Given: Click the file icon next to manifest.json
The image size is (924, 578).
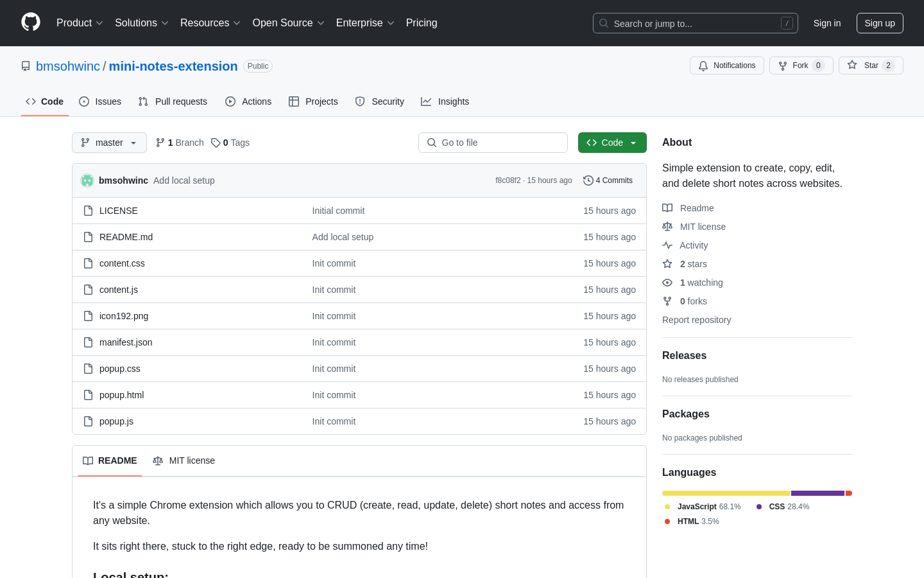Looking at the screenshot, I should tap(89, 342).
